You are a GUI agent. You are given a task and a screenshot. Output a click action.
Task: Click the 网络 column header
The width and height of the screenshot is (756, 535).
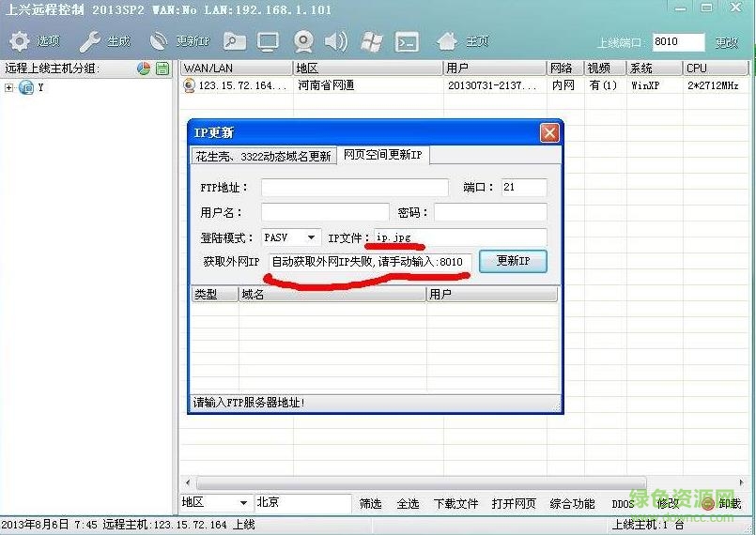565,68
